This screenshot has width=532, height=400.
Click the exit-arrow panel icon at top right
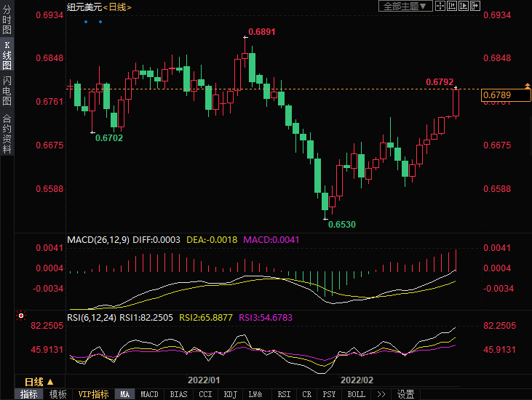tap(476, 6)
